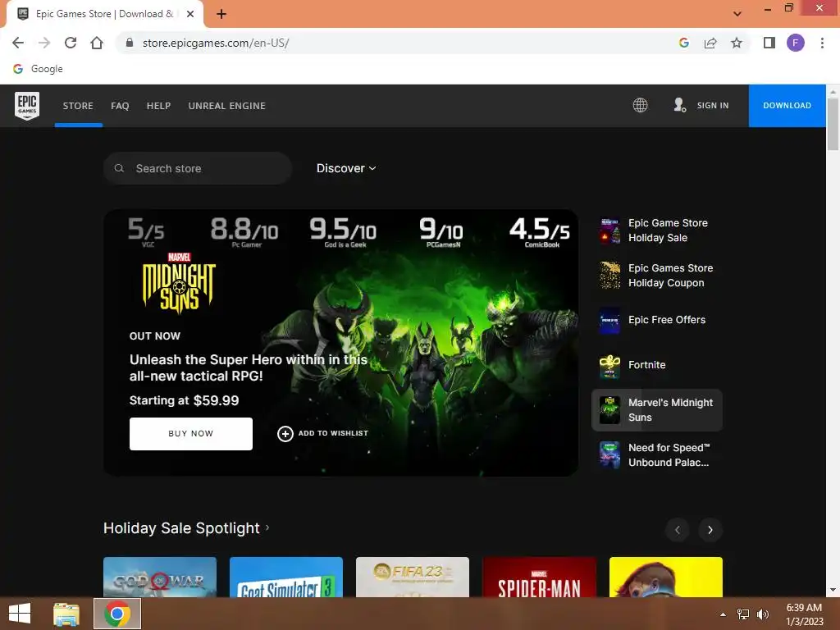
Task: Open the FAQ page
Action: click(120, 106)
